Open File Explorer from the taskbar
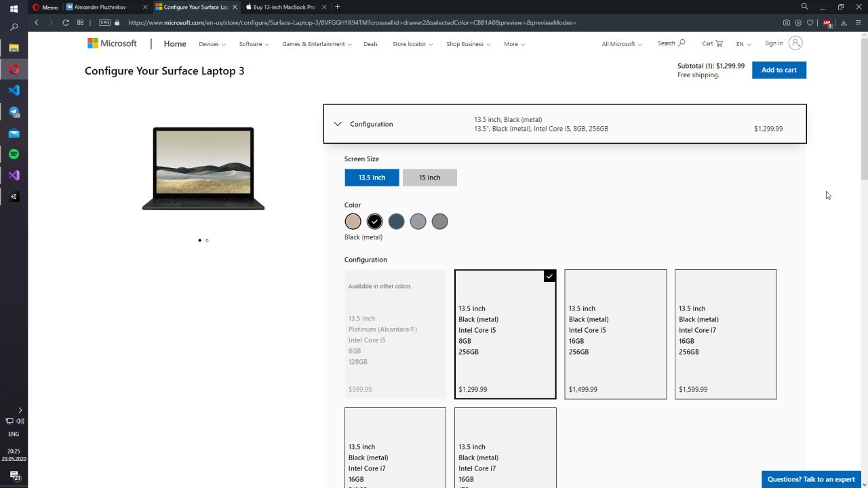The height and width of the screenshot is (488, 868). [x=14, y=48]
